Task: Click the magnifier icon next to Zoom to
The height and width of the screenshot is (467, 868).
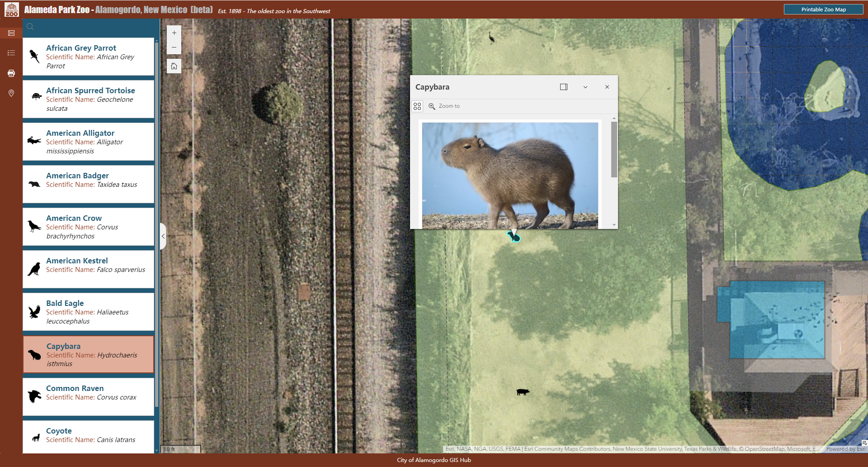Action: [432, 106]
